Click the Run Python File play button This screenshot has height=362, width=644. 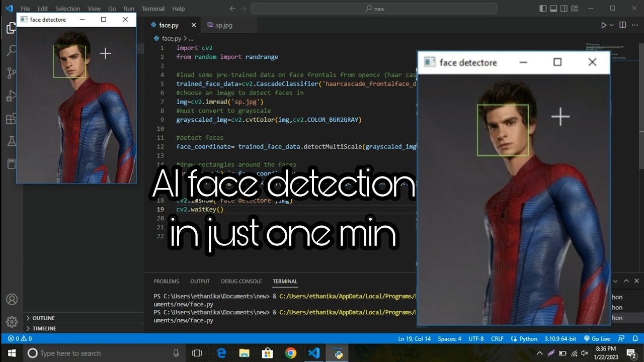point(604,25)
